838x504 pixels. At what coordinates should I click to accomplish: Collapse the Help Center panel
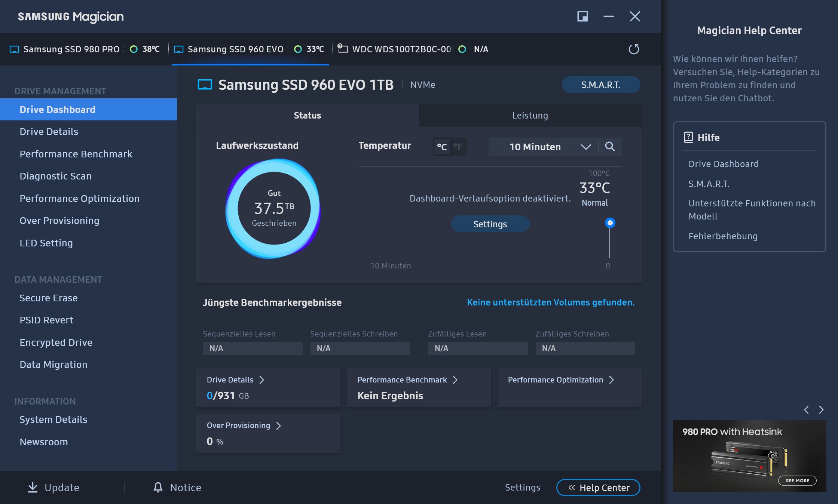598,488
